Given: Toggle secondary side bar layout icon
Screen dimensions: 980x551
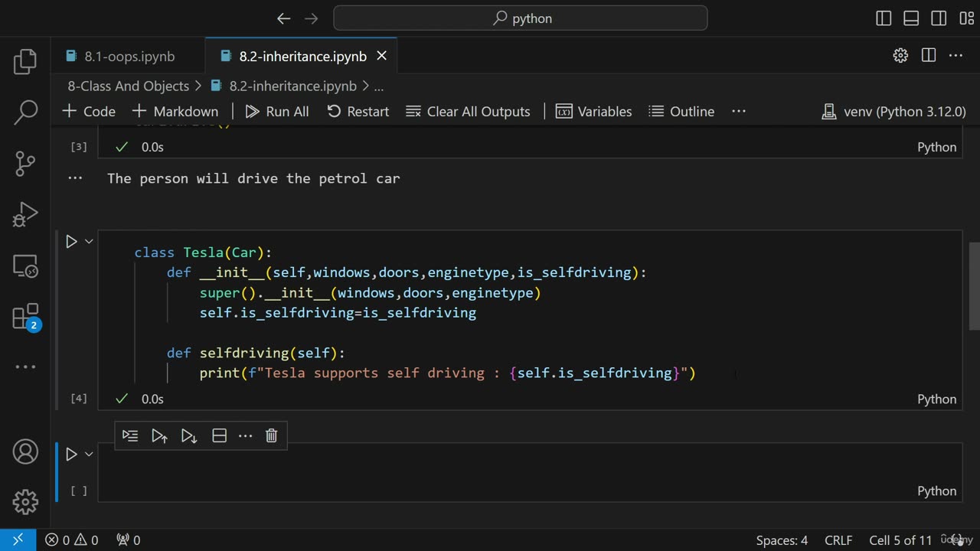Looking at the screenshot, I should [939, 18].
